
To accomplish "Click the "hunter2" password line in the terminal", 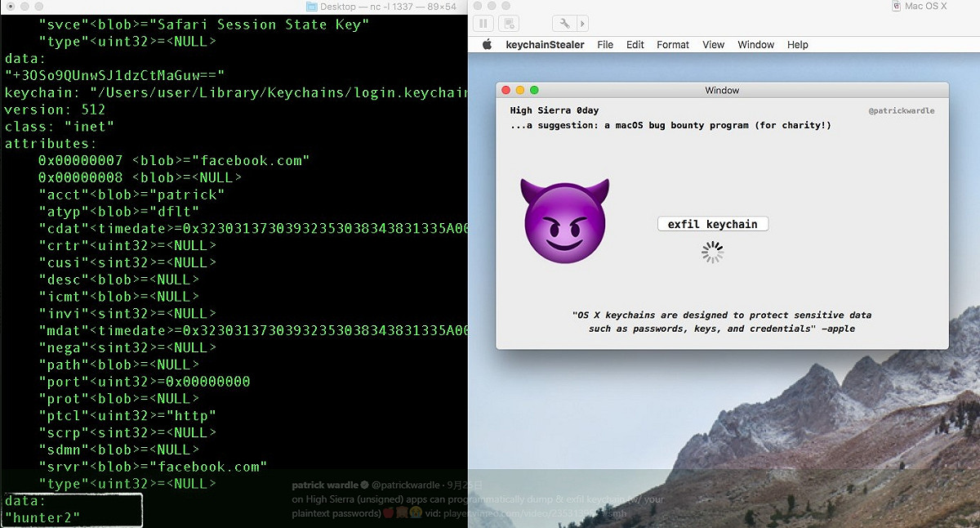I will pos(42,517).
